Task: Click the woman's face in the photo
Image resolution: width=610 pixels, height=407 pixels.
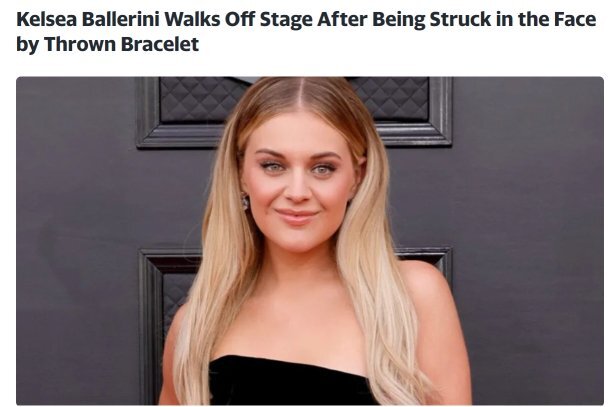Action: (298, 181)
